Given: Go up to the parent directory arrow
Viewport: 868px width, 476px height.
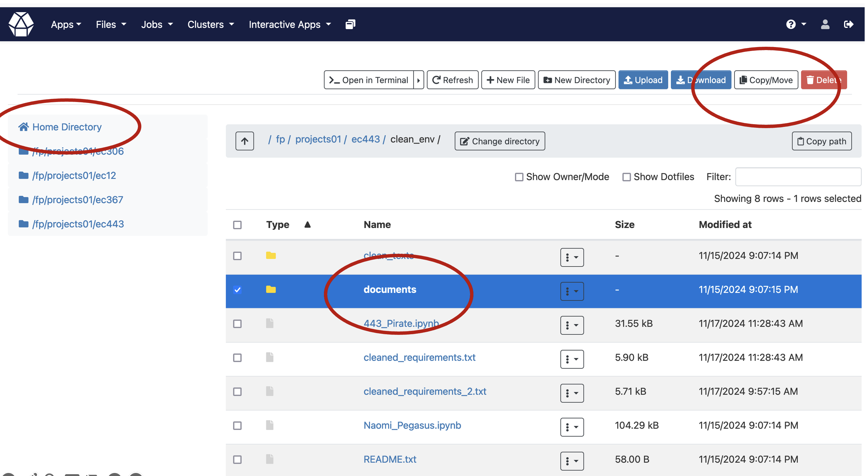Looking at the screenshot, I should [245, 141].
